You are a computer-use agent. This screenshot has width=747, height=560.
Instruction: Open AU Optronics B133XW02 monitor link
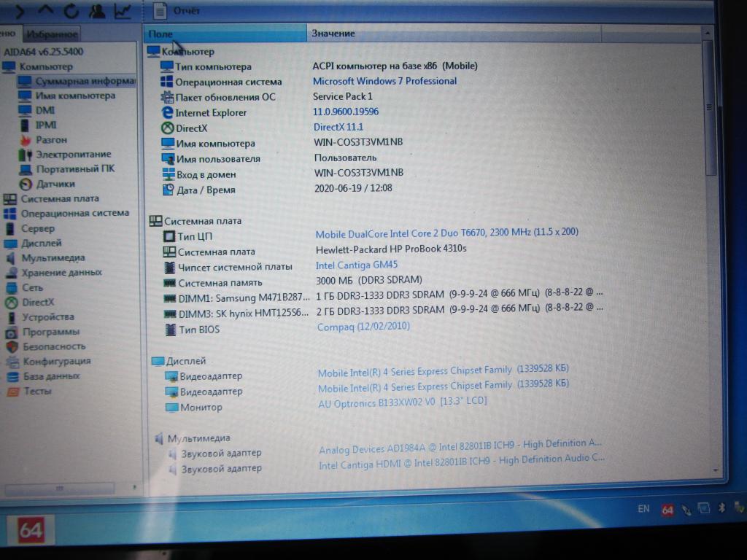[403, 402]
